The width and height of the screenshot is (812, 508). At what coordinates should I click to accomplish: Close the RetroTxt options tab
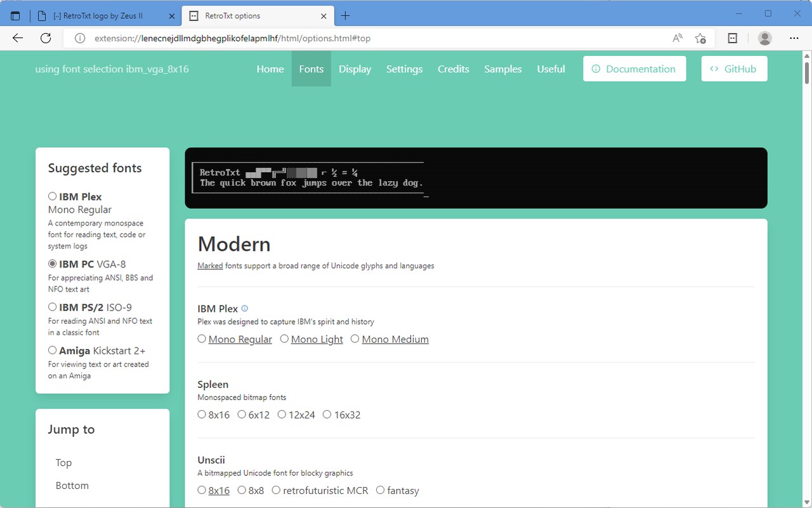[x=324, y=16]
